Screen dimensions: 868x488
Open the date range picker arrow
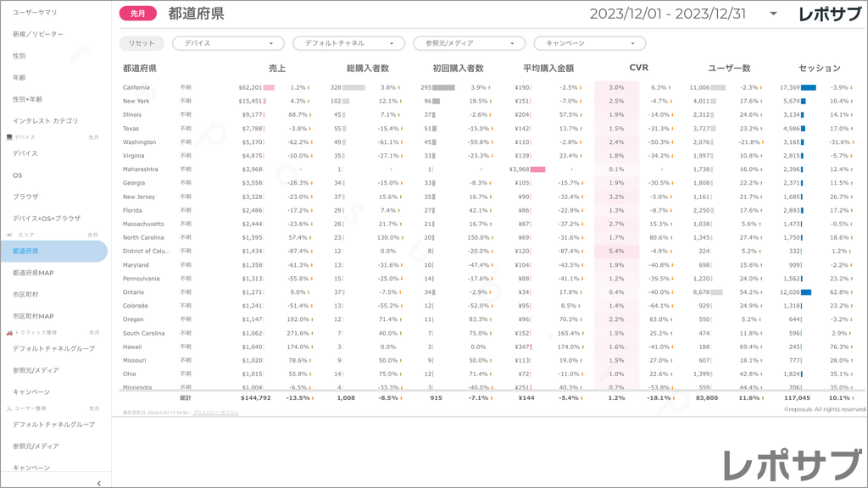tap(773, 14)
